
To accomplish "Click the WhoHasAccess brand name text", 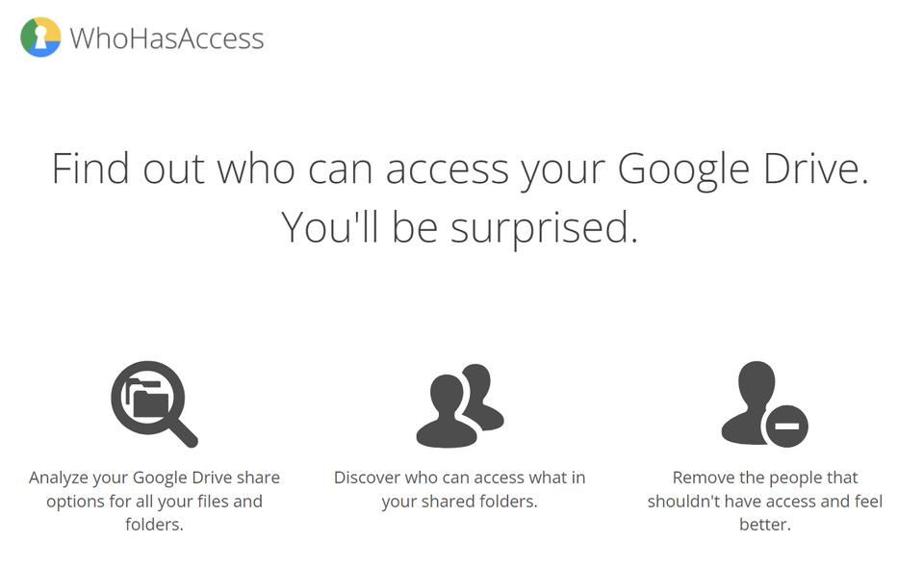I will [x=167, y=39].
